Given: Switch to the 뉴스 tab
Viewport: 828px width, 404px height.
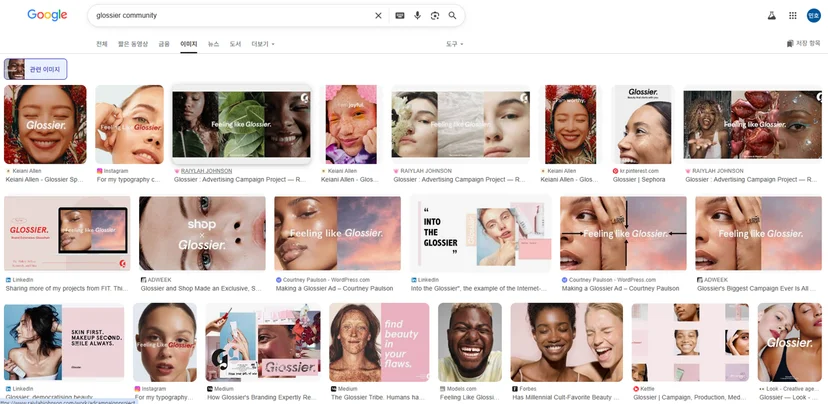Looking at the screenshot, I should [213, 44].
